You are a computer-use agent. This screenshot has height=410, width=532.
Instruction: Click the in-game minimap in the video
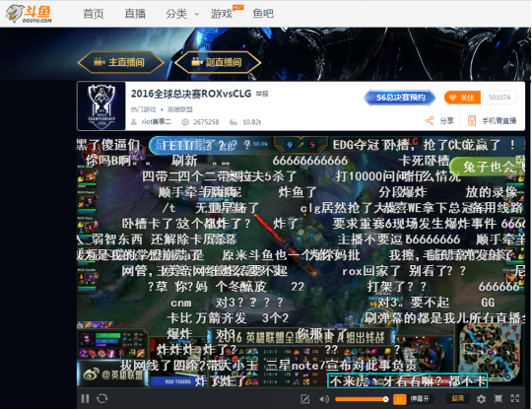tap(490, 353)
